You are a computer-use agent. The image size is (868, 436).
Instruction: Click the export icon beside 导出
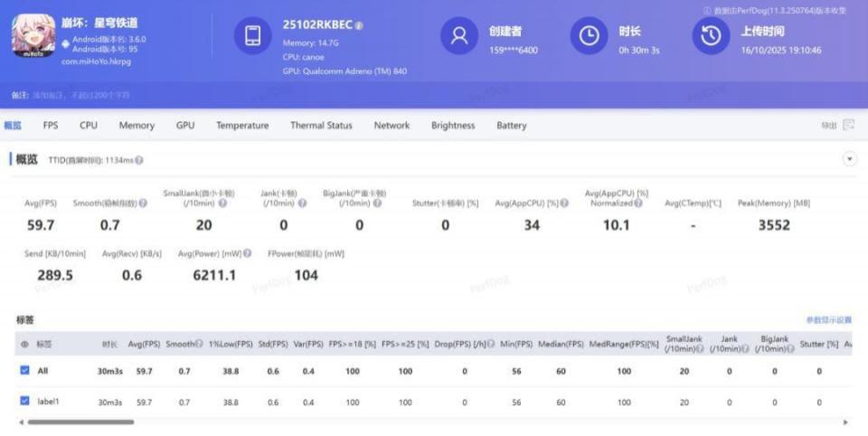[x=848, y=126]
